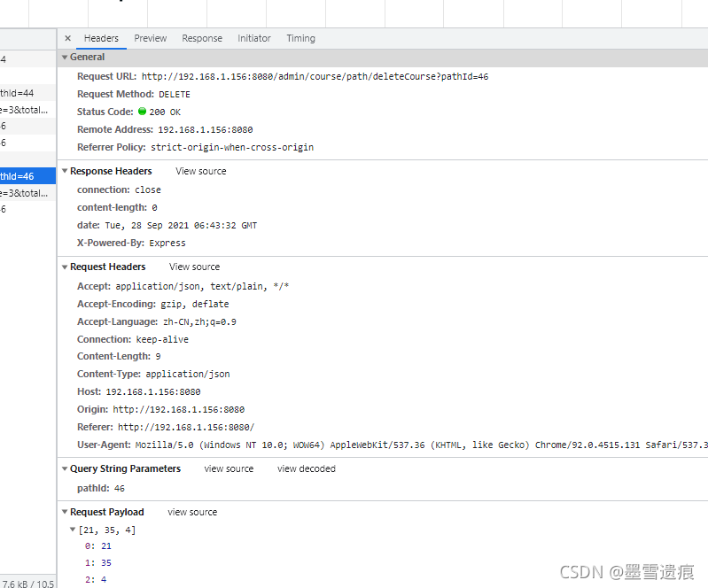The image size is (708, 588).
Task: Click payload item 1: 35
Action: [x=98, y=562]
